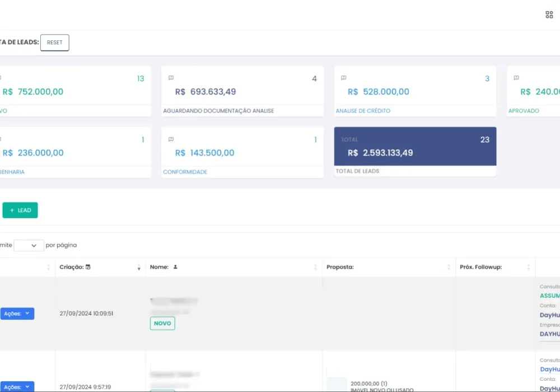Click the NOVO status badge on first lead
The height and width of the screenshot is (392, 560).
pyautogui.click(x=162, y=323)
